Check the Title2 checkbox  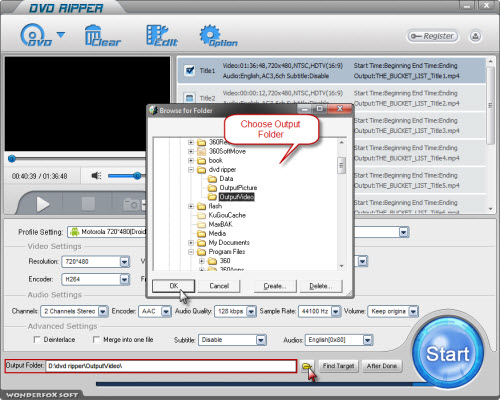(190, 98)
